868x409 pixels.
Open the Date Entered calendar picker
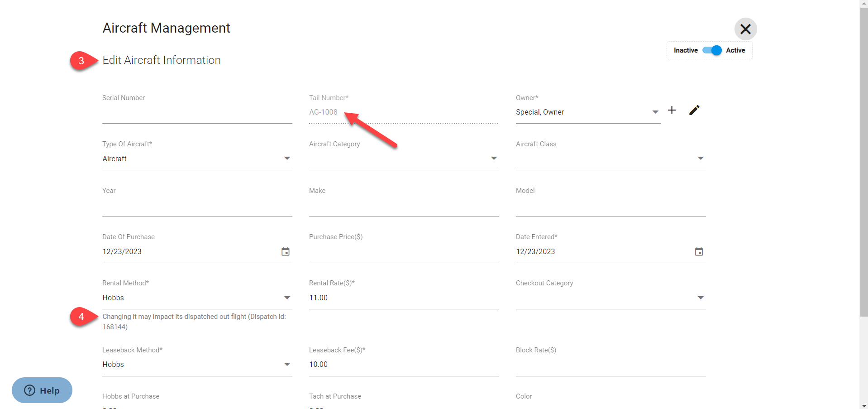tap(699, 252)
